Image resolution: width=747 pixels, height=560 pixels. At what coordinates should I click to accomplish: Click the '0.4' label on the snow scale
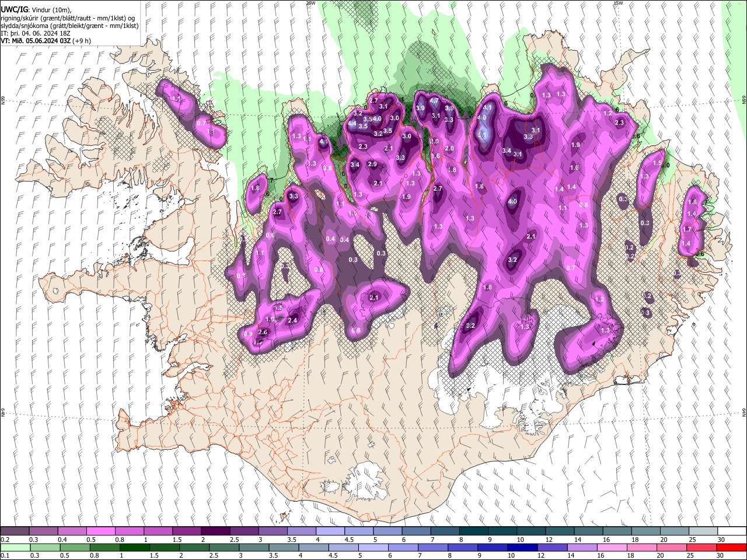[62, 540]
